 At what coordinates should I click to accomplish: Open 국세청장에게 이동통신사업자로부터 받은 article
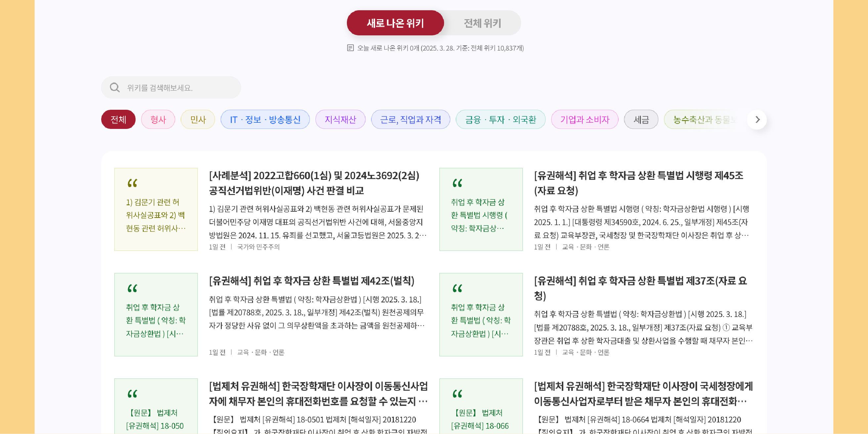pos(643,394)
